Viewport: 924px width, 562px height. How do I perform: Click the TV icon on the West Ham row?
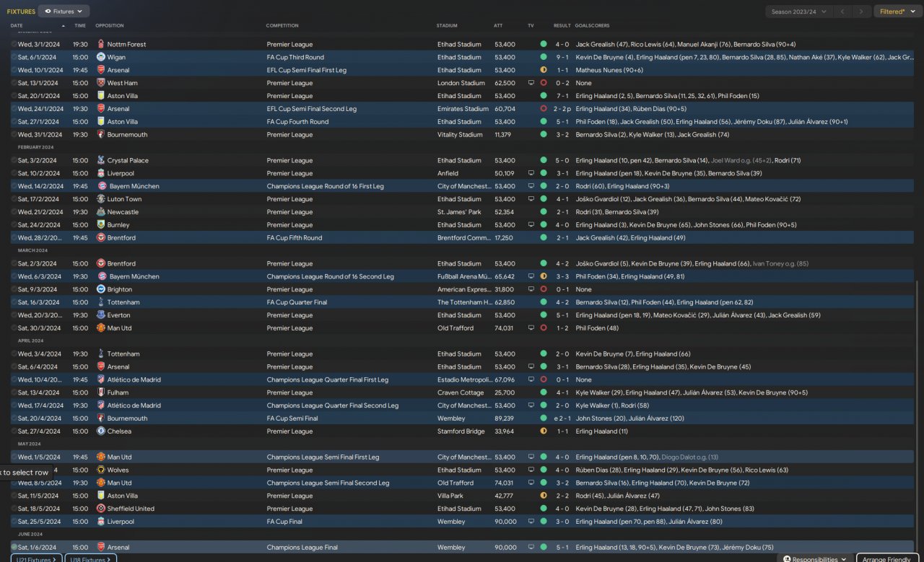531,83
